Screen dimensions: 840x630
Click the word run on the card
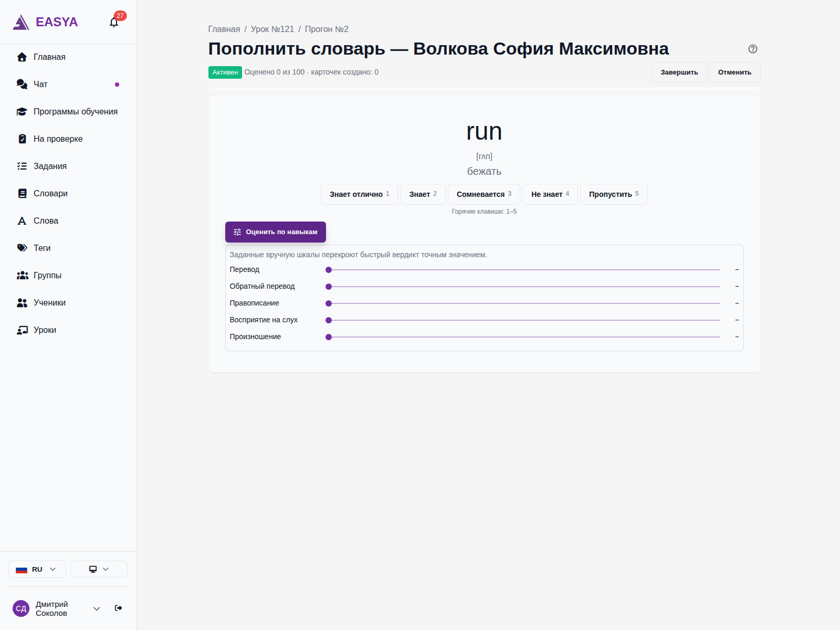coord(484,131)
